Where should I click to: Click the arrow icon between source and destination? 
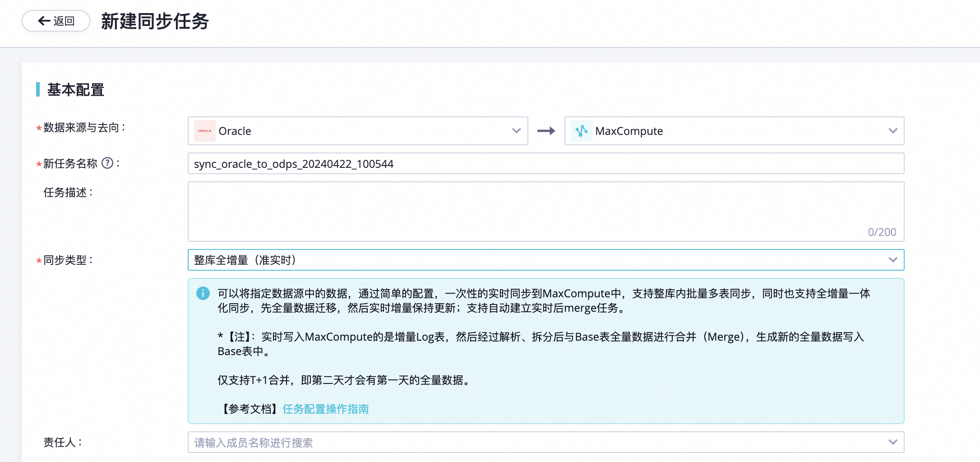(546, 131)
